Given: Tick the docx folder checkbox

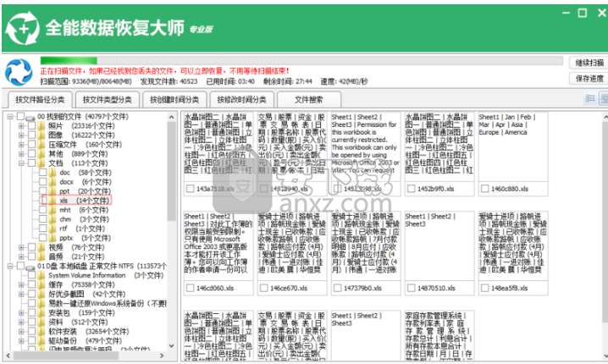Looking at the screenshot, I should (x=43, y=182).
